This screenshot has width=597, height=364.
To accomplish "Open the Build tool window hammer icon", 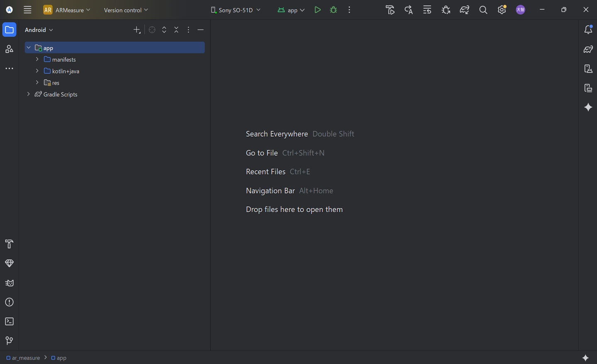I will coord(9,244).
